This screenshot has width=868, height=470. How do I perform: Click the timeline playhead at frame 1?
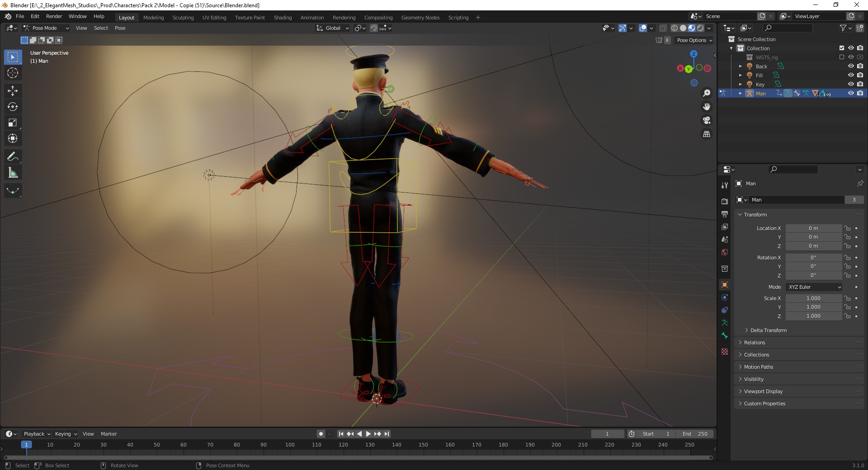26,445
